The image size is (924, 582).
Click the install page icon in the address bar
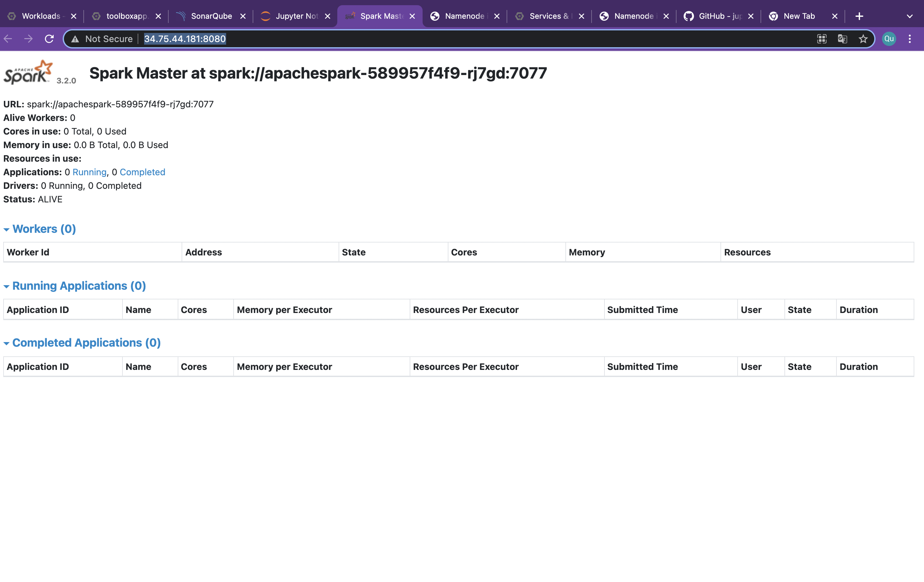click(822, 38)
